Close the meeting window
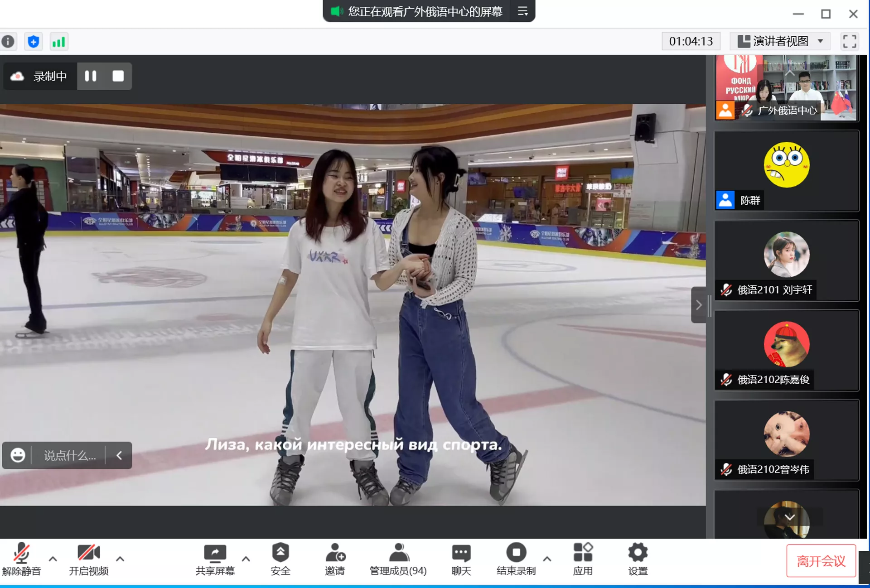This screenshot has height=588, width=870. pos(853,14)
